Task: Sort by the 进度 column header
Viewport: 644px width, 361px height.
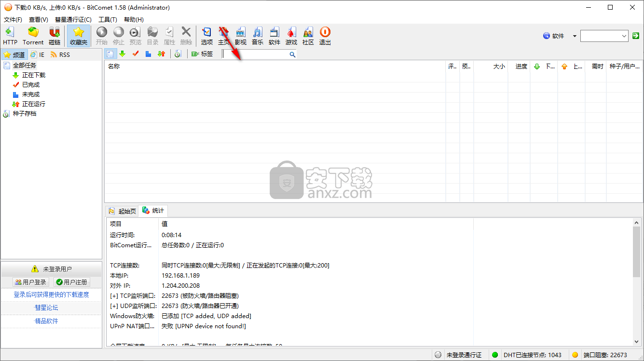Action: 519,67
